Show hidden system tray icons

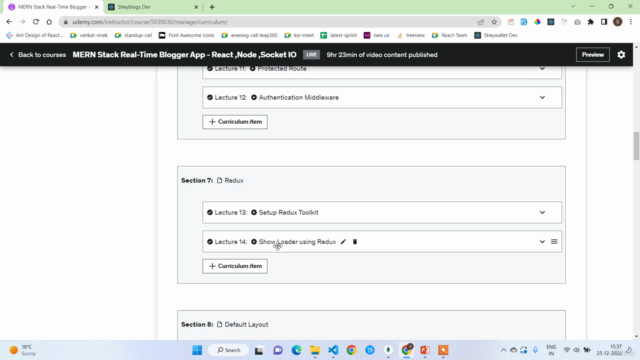[x=503, y=350]
